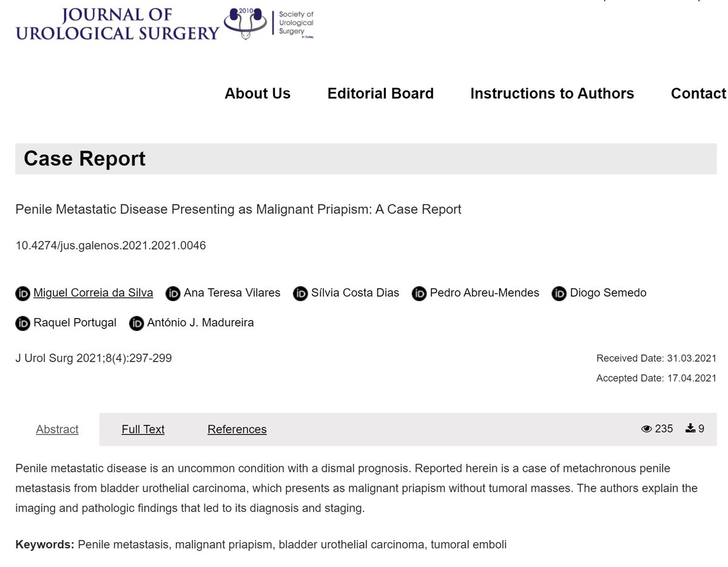Switch to the Abstract tab
This screenshot has width=728, height=567.
click(x=57, y=429)
